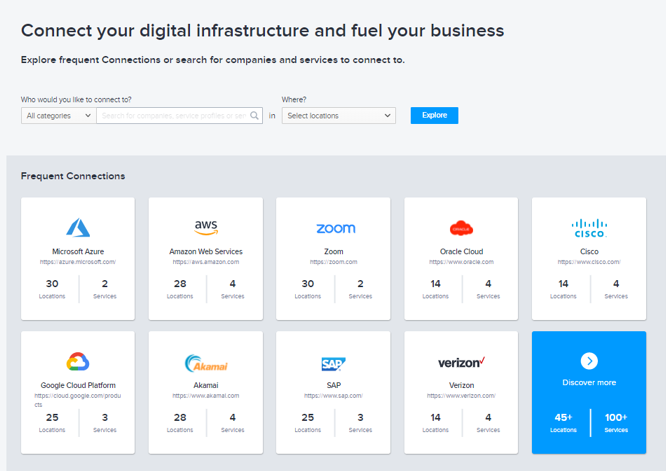666x471 pixels.
Task: Click the cloud.google.com URL
Action: point(78,400)
